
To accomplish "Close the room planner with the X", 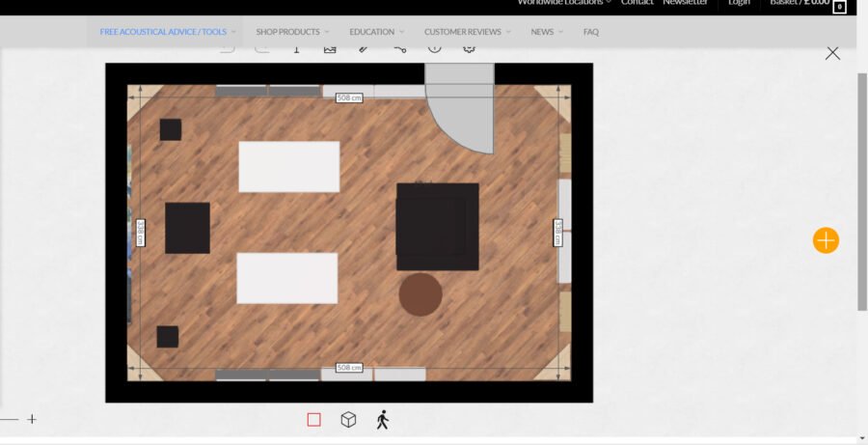I will (x=832, y=53).
